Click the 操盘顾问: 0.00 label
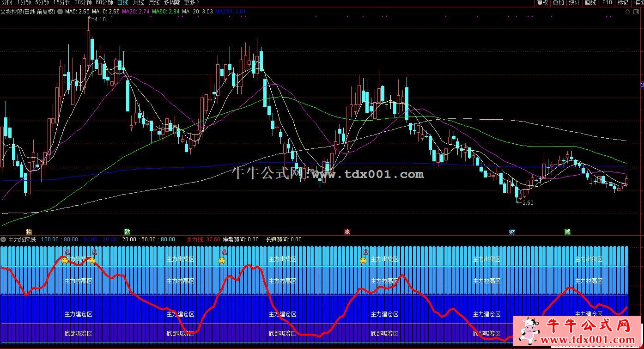Screen dimensions: 644x349 pyautogui.click(x=241, y=239)
